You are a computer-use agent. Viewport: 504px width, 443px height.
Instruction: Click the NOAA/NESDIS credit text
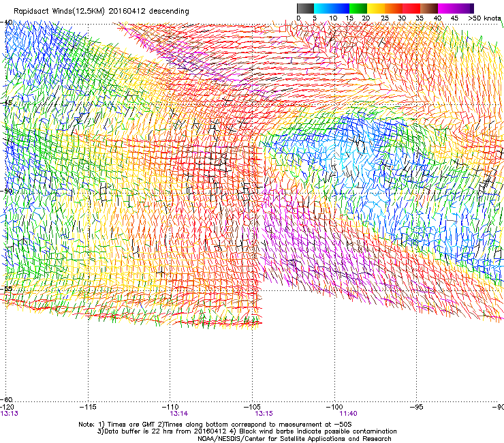click(x=294, y=439)
